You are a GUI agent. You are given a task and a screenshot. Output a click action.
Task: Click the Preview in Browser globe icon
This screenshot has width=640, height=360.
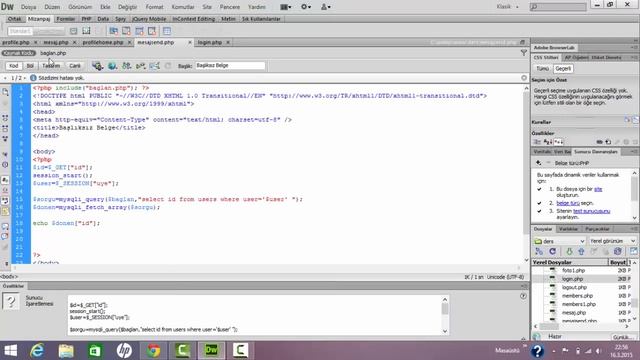[x=112, y=66]
